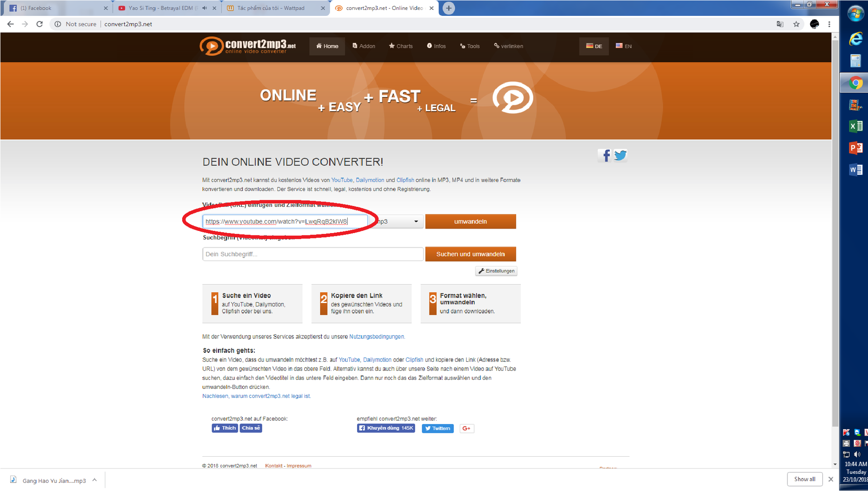Bookmark this page with star icon
This screenshot has width=868, height=491.
click(x=796, y=24)
